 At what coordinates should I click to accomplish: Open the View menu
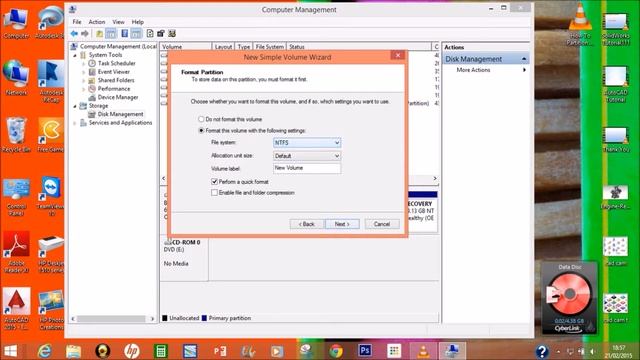tap(118, 22)
